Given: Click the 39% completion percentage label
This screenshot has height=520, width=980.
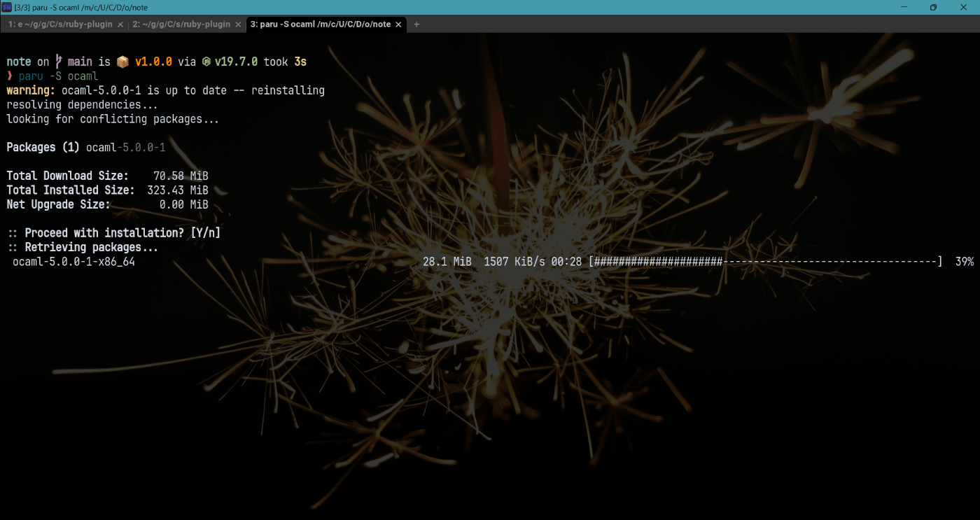Looking at the screenshot, I should click(x=965, y=261).
